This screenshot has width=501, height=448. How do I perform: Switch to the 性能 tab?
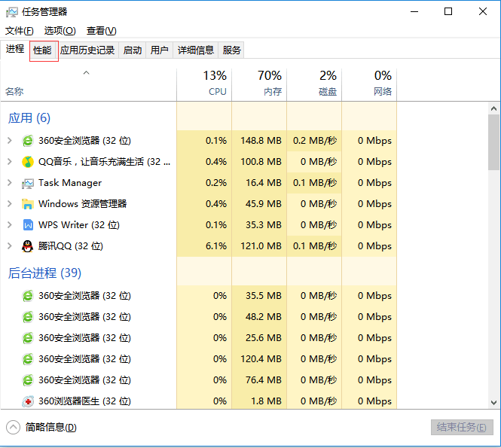click(42, 50)
